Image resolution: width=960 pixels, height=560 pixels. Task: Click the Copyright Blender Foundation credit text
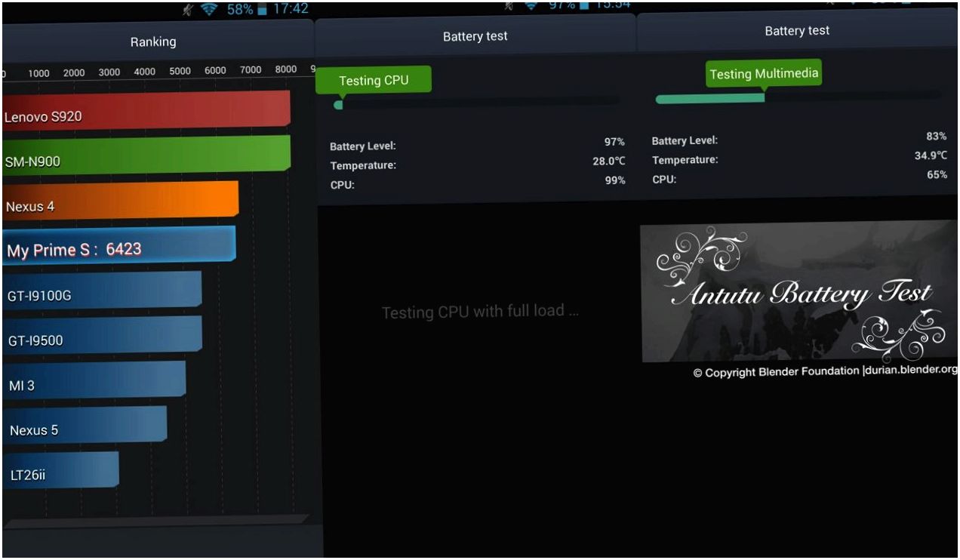[x=825, y=372]
